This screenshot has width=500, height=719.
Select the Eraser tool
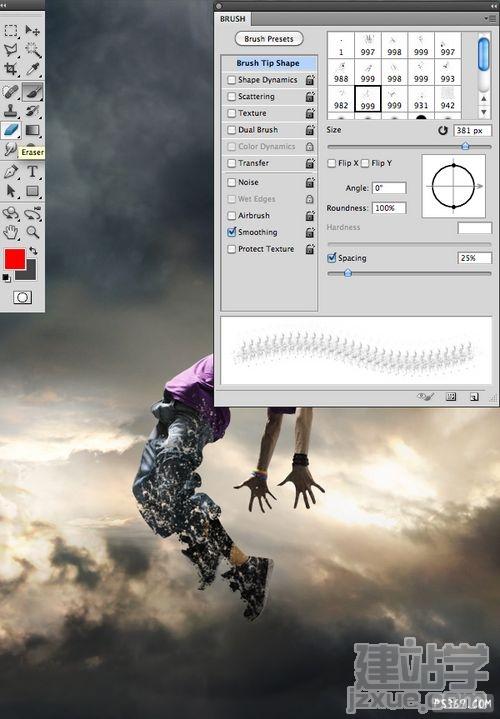[11, 130]
